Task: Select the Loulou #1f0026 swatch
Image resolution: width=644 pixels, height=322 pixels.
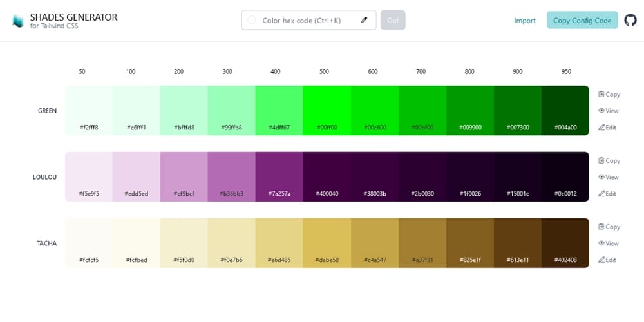Action: [x=470, y=176]
